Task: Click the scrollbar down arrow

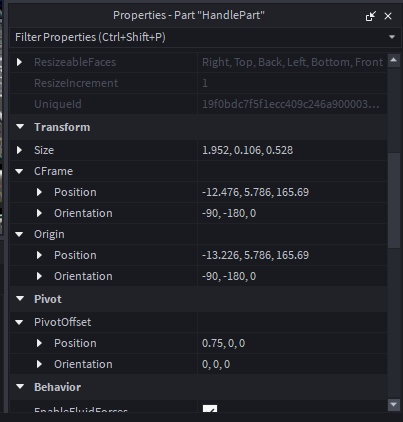Action: [x=394, y=405]
